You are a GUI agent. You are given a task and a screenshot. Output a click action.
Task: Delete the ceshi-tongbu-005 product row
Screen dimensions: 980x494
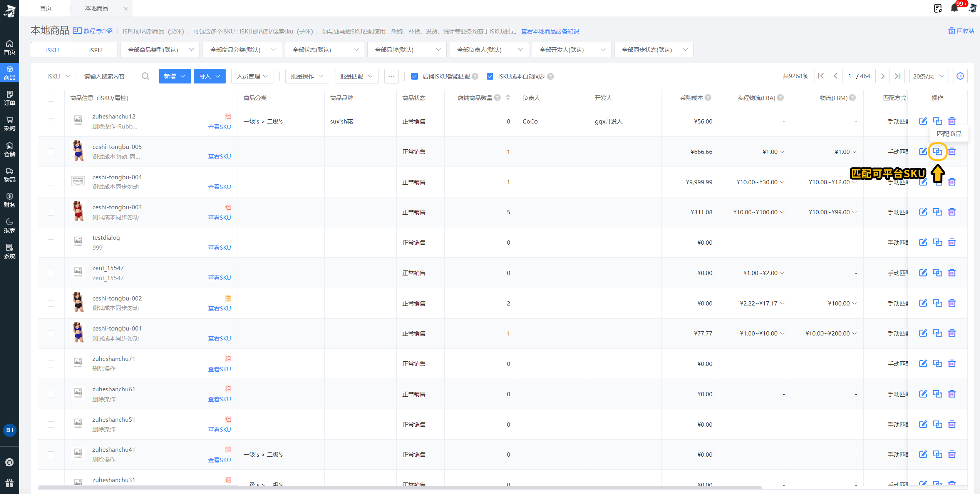[x=952, y=152]
